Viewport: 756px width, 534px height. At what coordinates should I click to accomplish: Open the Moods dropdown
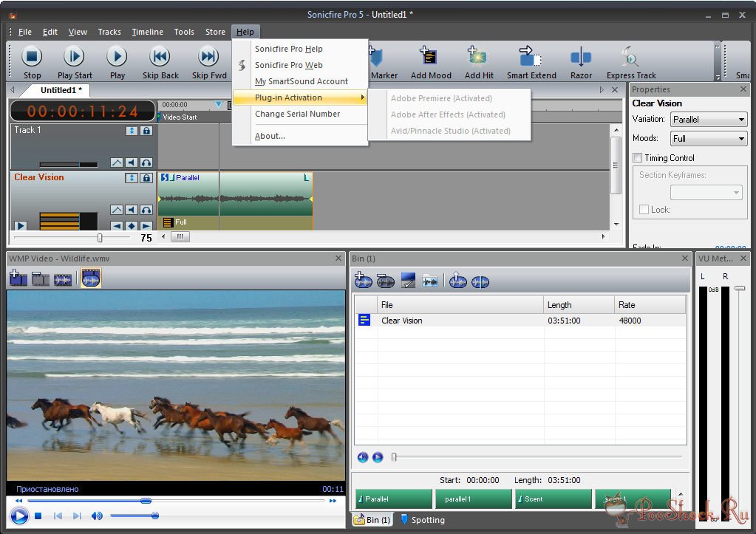[708, 138]
